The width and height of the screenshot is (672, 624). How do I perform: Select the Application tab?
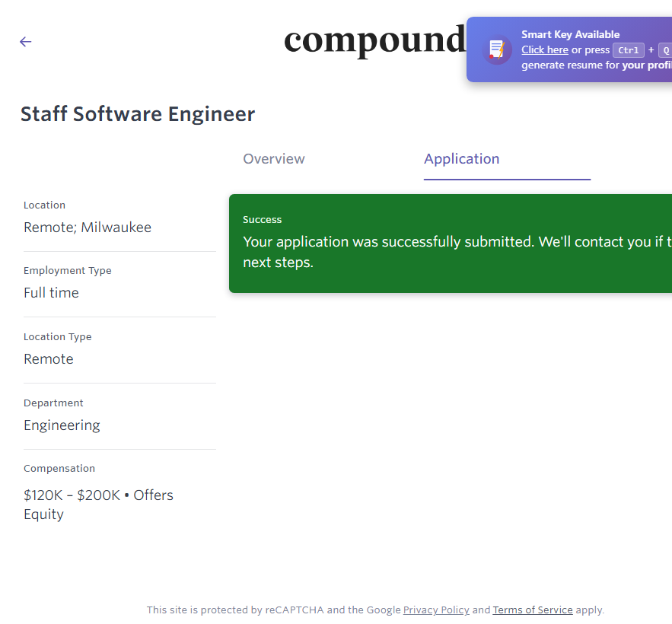tap(461, 159)
